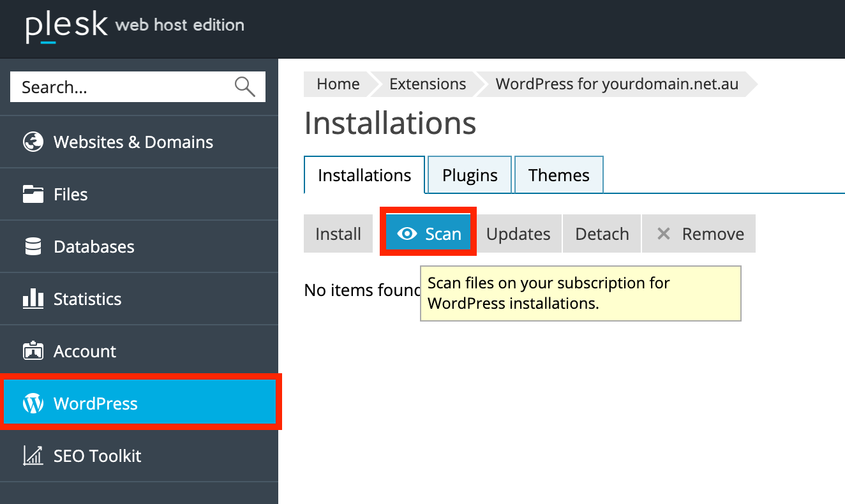Click the WordPress logo icon in sidebar
Screen dimensions: 845x504
(33, 403)
